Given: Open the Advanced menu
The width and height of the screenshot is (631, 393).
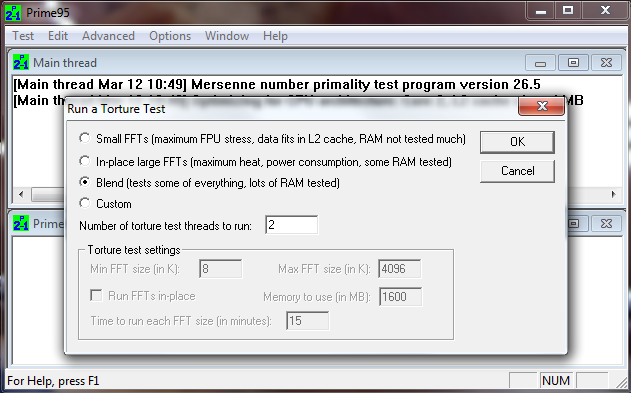Looking at the screenshot, I should pos(108,36).
